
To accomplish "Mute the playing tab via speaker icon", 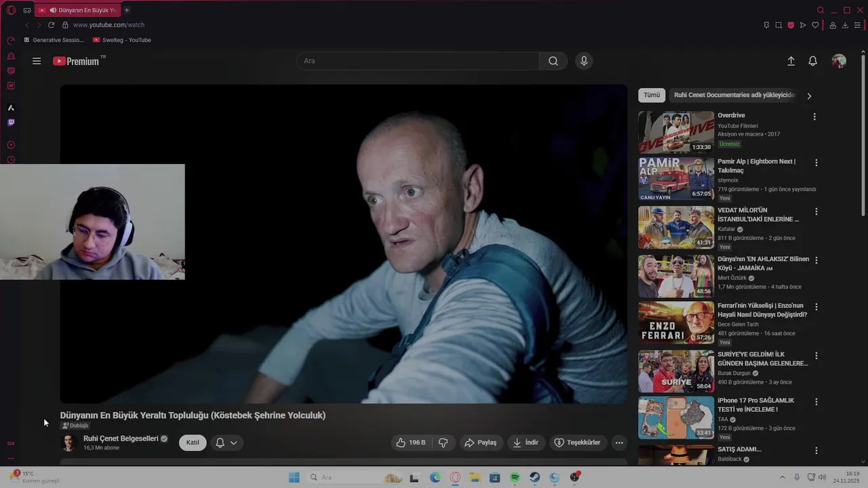I will pyautogui.click(x=53, y=10).
